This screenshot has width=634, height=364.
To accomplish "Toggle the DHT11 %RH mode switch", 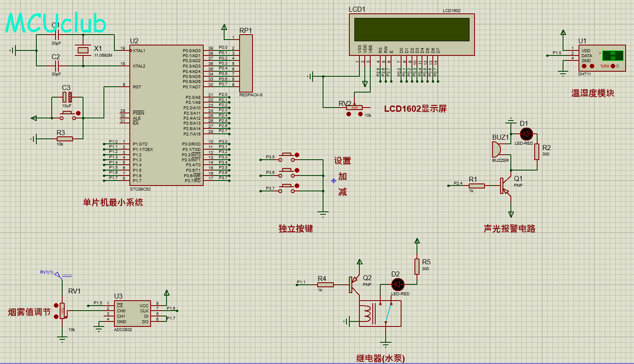I will (612, 66).
